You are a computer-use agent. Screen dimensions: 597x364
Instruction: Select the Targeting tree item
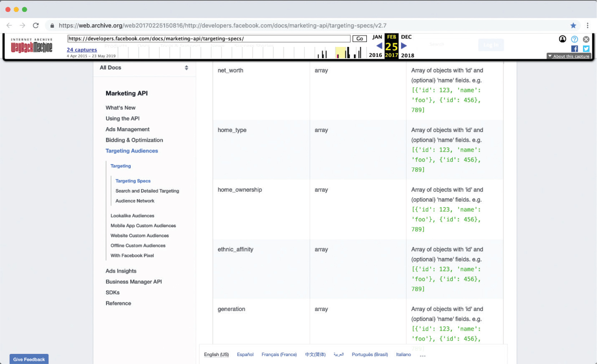[121, 166]
